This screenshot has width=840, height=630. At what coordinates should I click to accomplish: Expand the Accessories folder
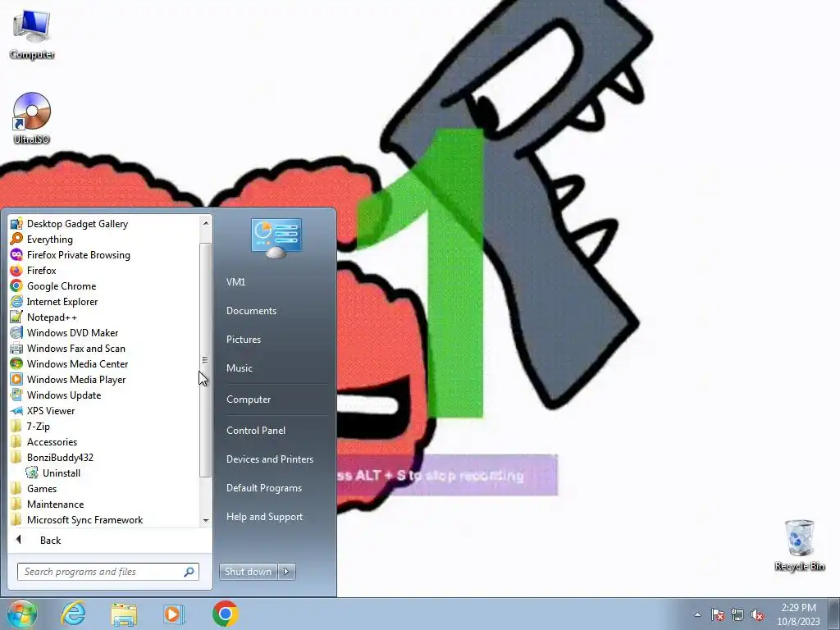click(44, 442)
